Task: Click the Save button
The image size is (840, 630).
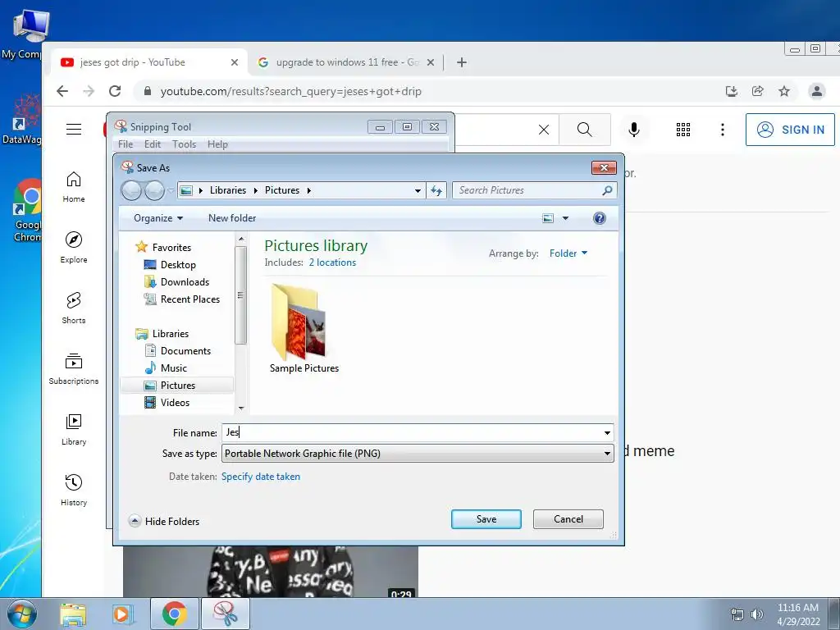Action: pos(486,519)
